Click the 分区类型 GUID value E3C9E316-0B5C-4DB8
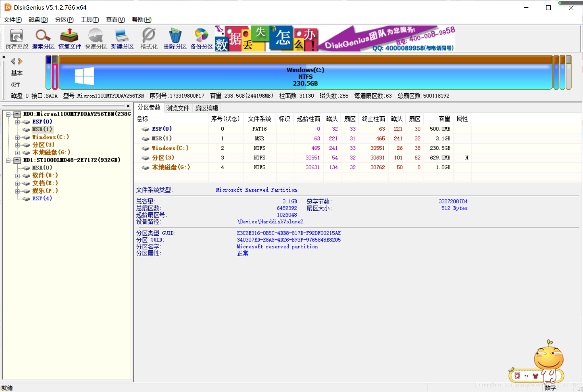Screen dimensions: 583x392 289,233
